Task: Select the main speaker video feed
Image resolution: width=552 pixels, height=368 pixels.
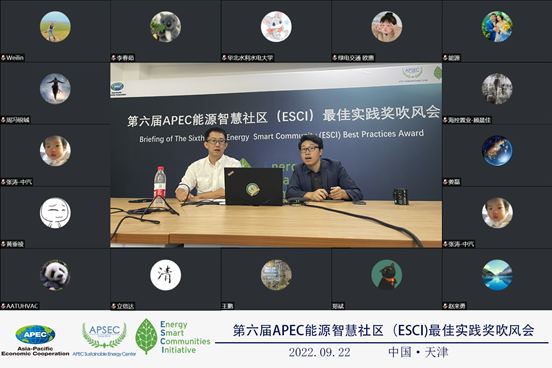Action: [276, 155]
